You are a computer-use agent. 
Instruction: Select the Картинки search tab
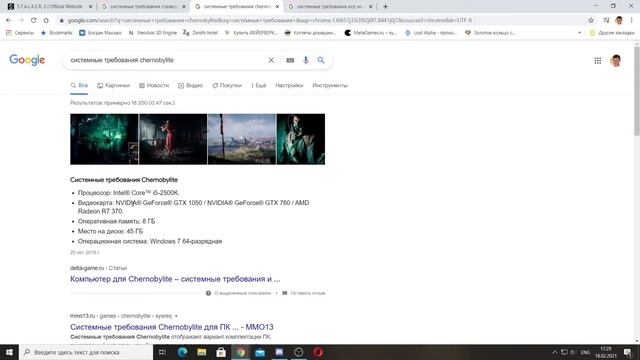(x=113, y=85)
